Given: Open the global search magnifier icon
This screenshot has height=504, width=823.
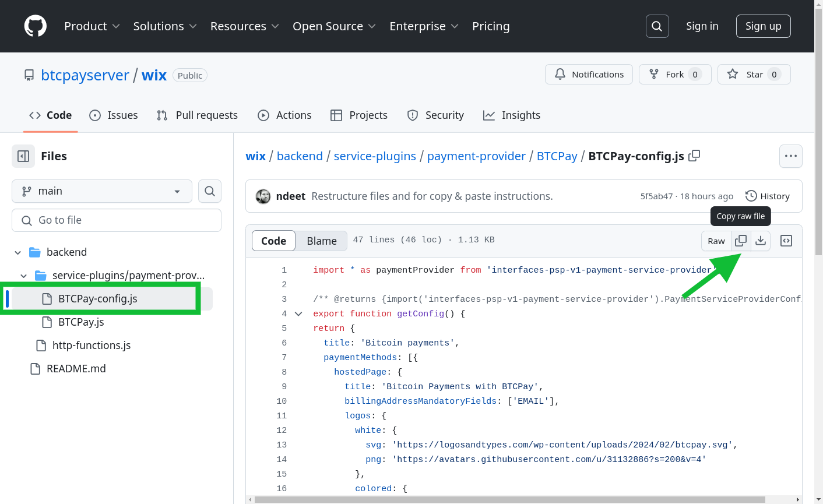Looking at the screenshot, I should [x=657, y=26].
